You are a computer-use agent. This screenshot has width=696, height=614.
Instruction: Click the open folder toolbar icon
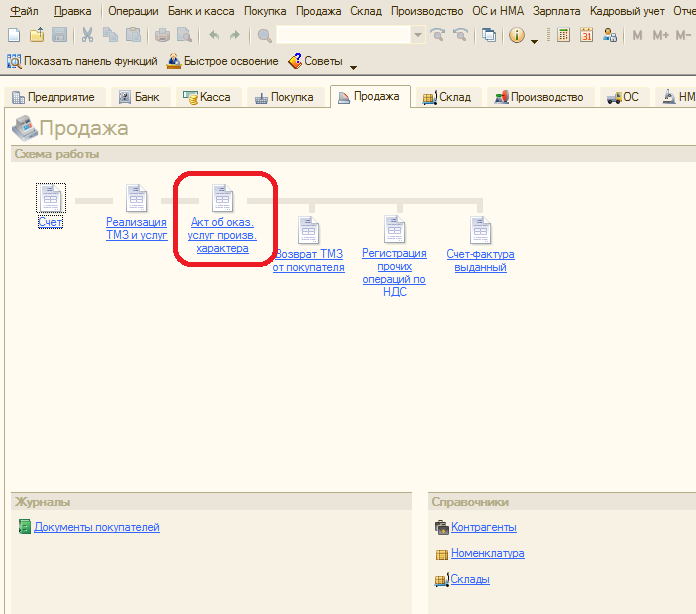[x=36, y=35]
